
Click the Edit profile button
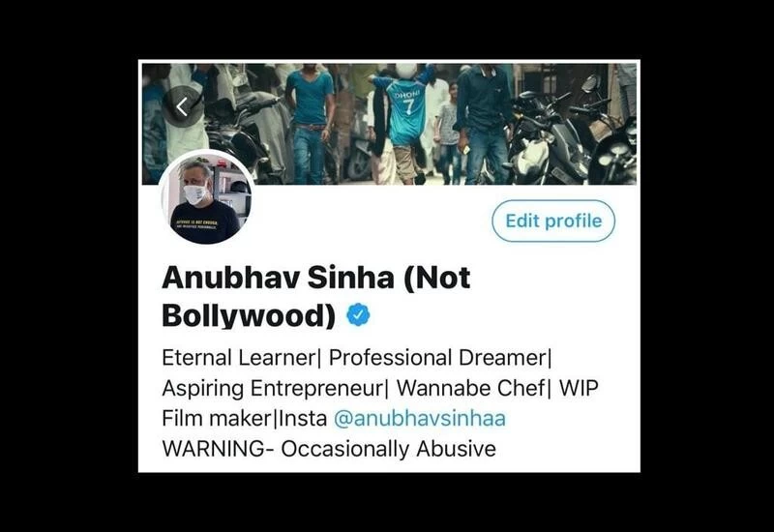pyautogui.click(x=553, y=221)
